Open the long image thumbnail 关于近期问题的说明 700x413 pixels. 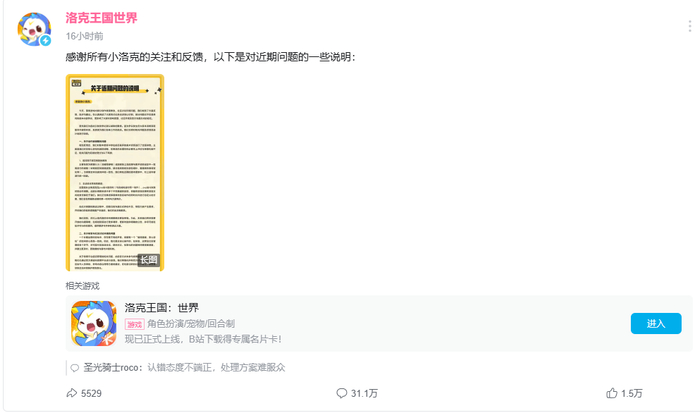(x=115, y=172)
